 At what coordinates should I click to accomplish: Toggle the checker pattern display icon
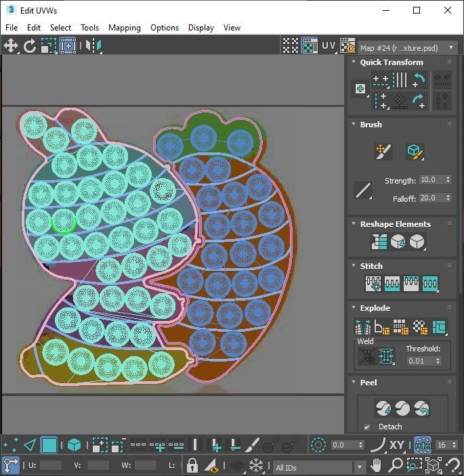tap(291, 45)
